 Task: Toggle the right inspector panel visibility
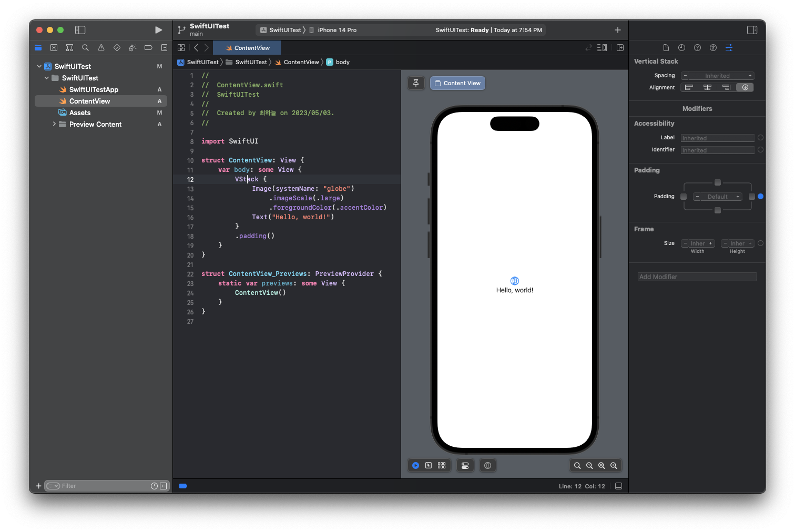(752, 30)
